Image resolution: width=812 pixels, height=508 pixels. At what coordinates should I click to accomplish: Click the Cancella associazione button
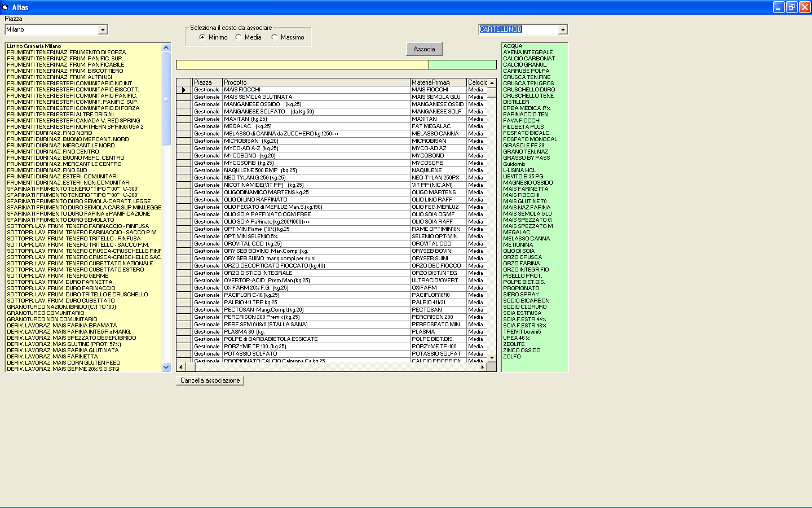(210, 380)
